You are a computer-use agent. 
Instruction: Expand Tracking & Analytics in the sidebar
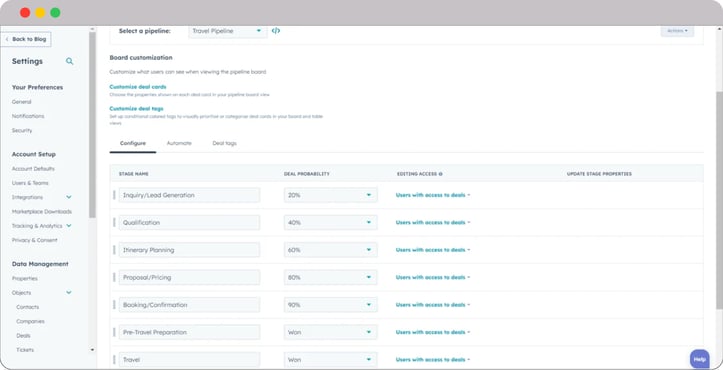coord(69,226)
